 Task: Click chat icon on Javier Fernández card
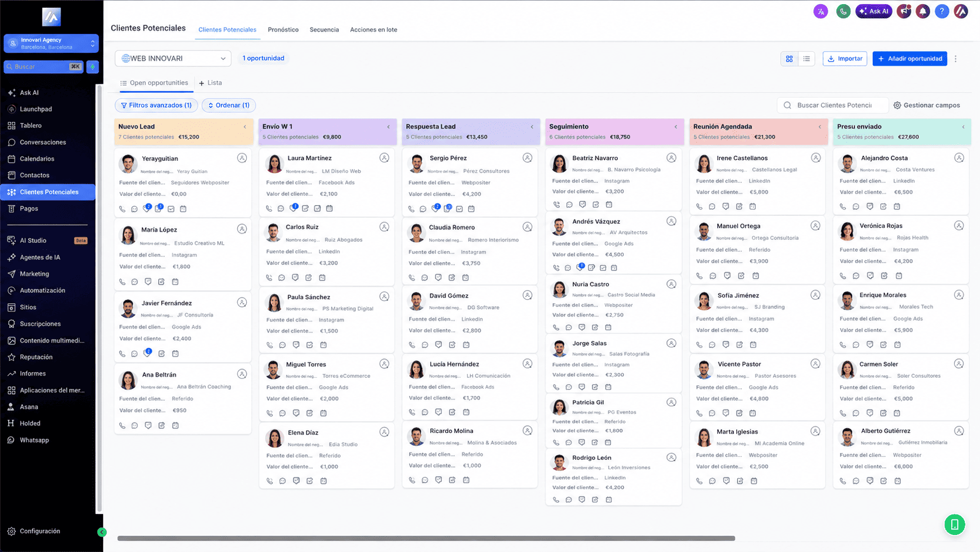click(x=134, y=354)
